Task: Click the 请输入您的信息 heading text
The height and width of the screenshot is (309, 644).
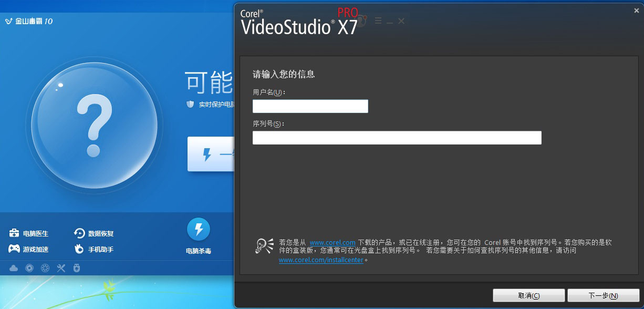Action: tap(284, 74)
